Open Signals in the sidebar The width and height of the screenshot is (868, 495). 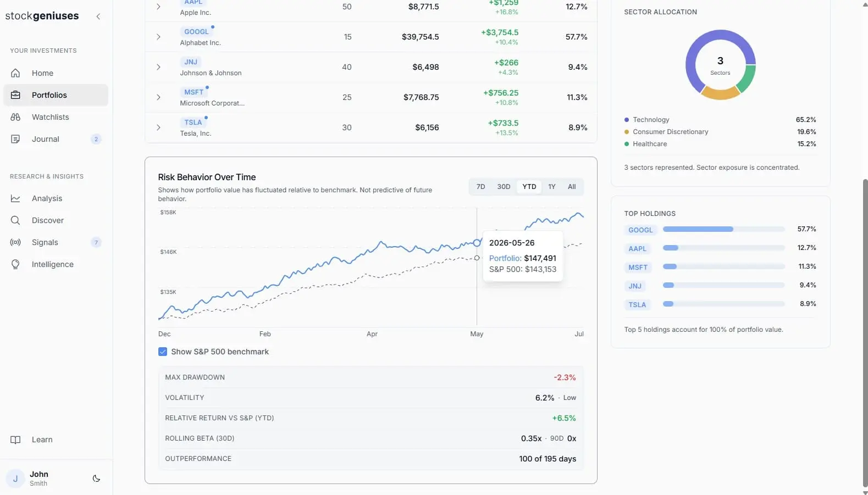56,242
